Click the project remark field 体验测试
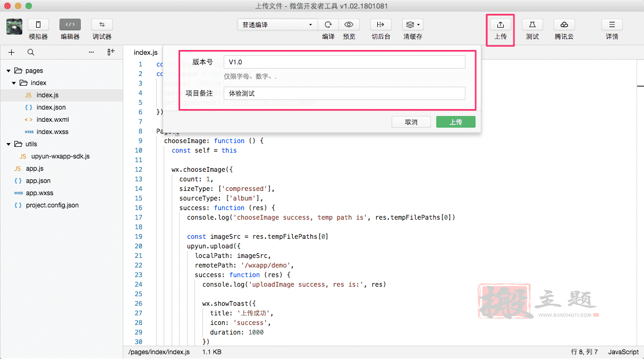Viewport: 644px width, 359px height. click(344, 93)
